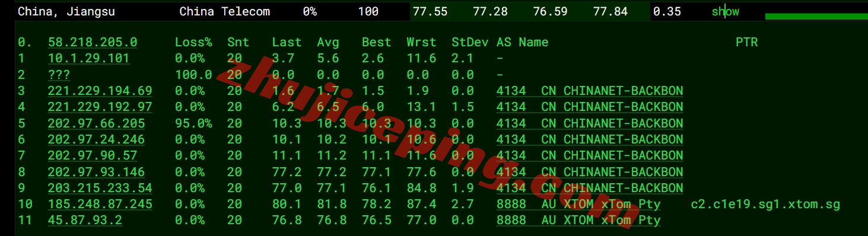Image resolution: width=868 pixels, height=236 pixels.
Task: Click the ??? hop link
Action: click(59, 75)
